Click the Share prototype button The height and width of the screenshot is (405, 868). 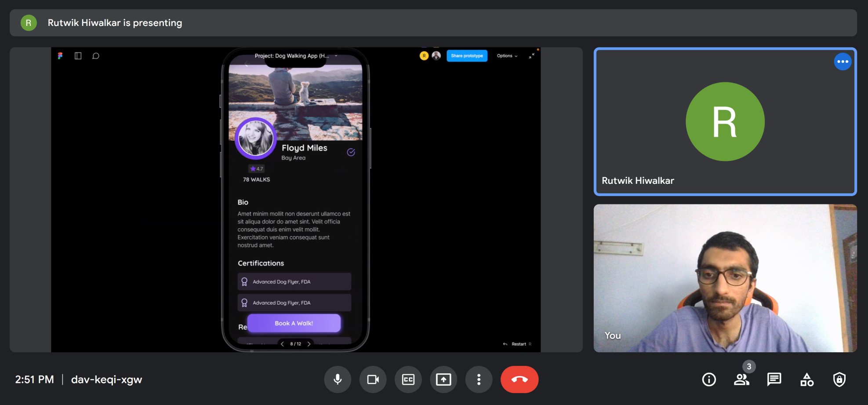[x=467, y=56]
